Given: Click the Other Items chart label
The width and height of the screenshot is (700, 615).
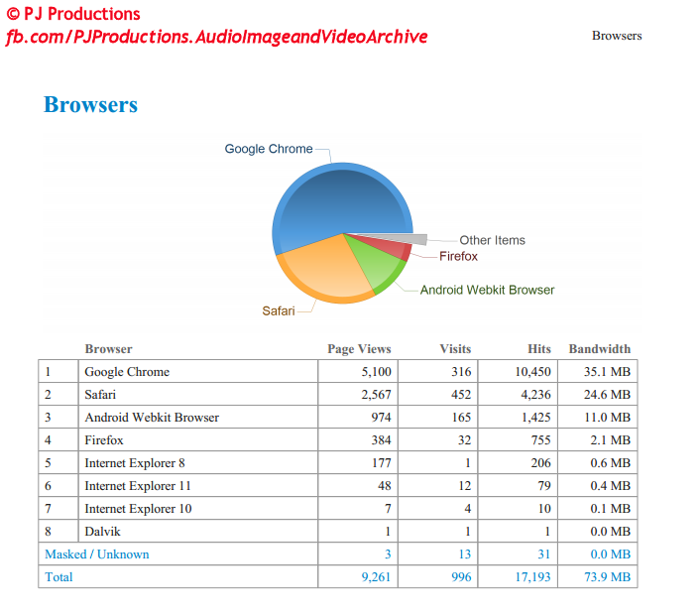Looking at the screenshot, I should 492,240.
